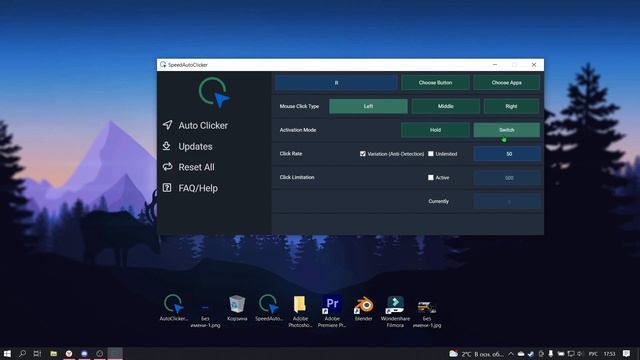Viewport: 640px width, 360px height.
Task: Select Middle mouse click type
Action: click(445, 106)
